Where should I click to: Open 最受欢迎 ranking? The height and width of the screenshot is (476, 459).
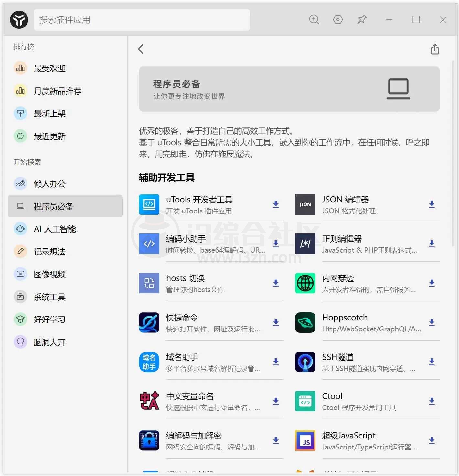65,68
